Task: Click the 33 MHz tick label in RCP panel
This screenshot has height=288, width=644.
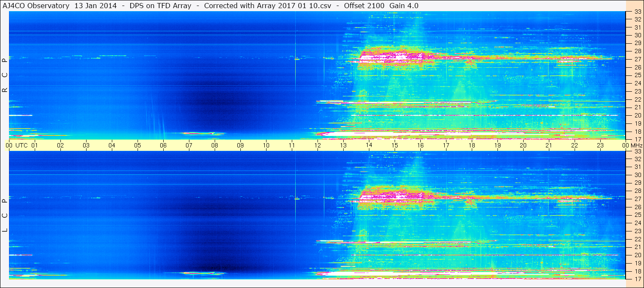Action: [638, 12]
